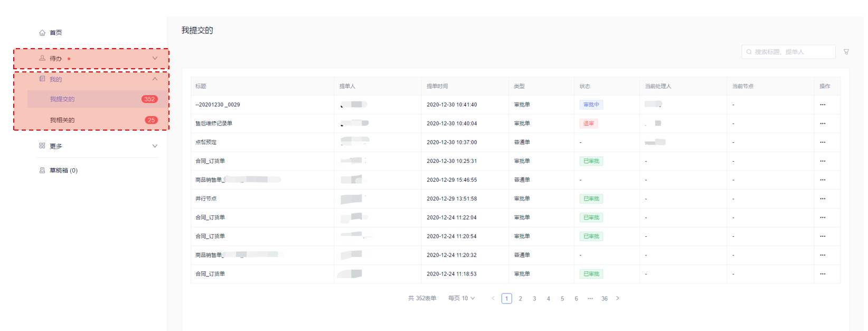Click the 共 352表单 total count text
The width and height of the screenshot is (868, 331).
point(422,298)
